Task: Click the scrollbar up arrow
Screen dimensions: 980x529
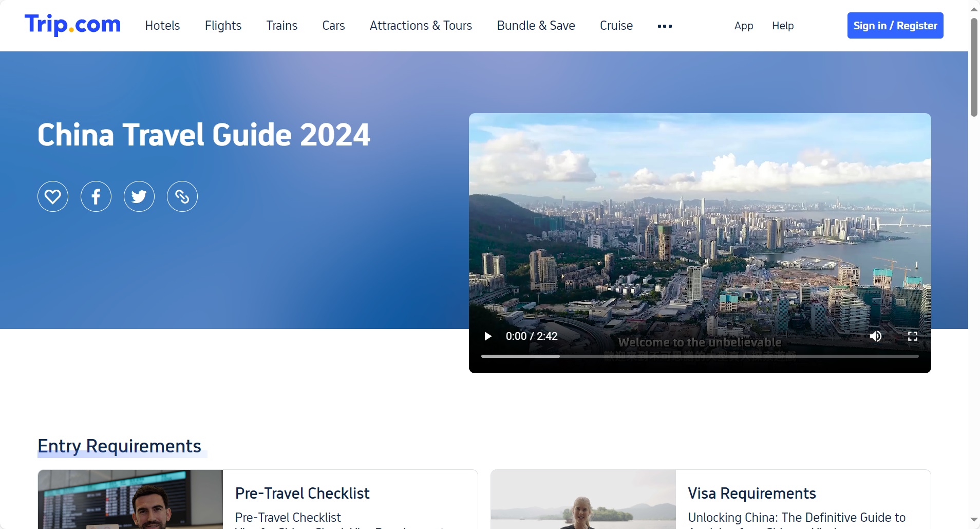Action: point(974,9)
